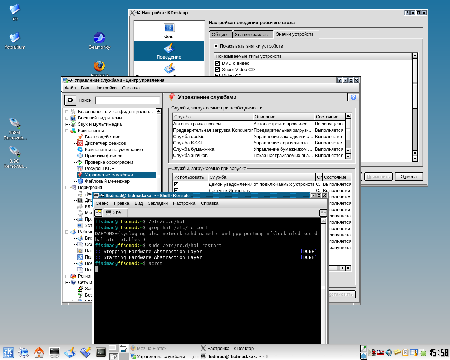
Task: Click the help icon in service manager header
Action: click(x=353, y=97)
